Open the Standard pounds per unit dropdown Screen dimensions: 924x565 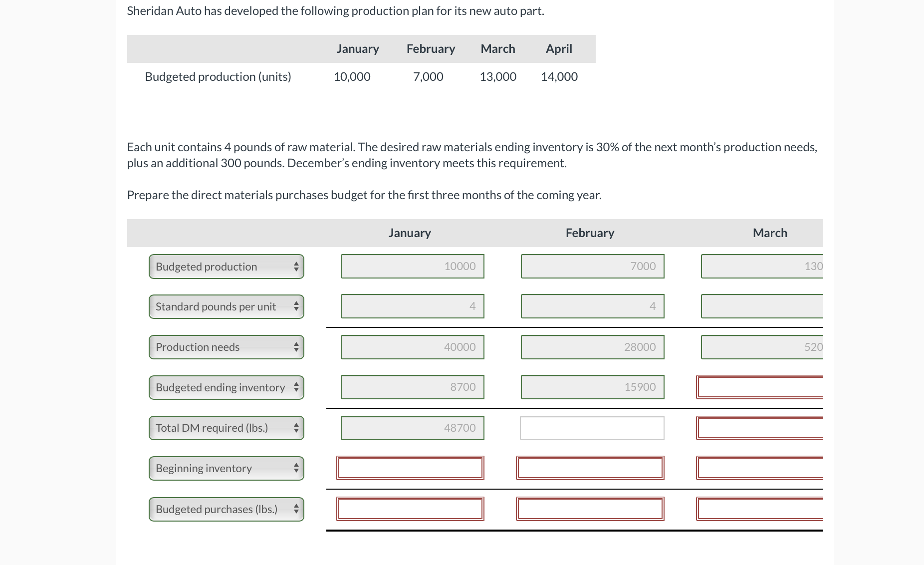pos(227,306)
